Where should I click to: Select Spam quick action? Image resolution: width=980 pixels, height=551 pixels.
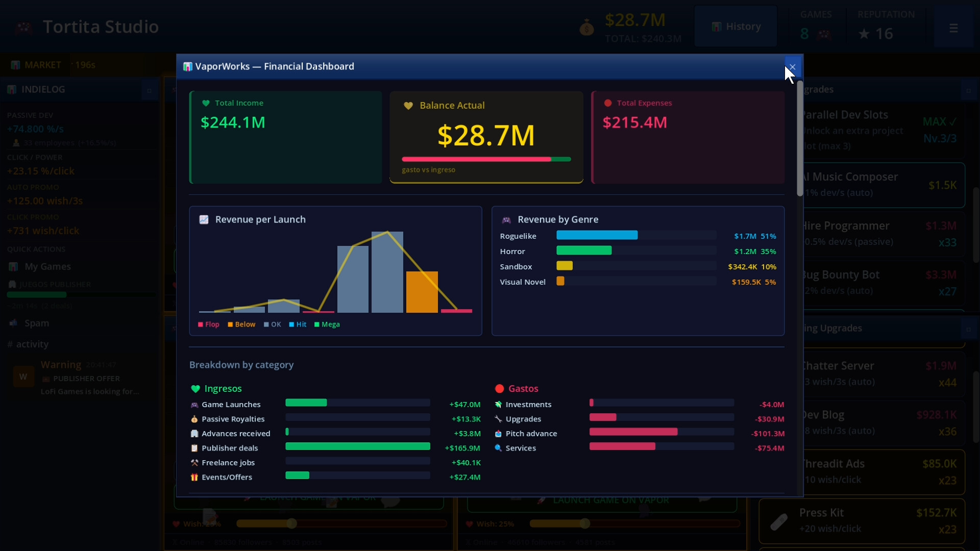[37, 323]
